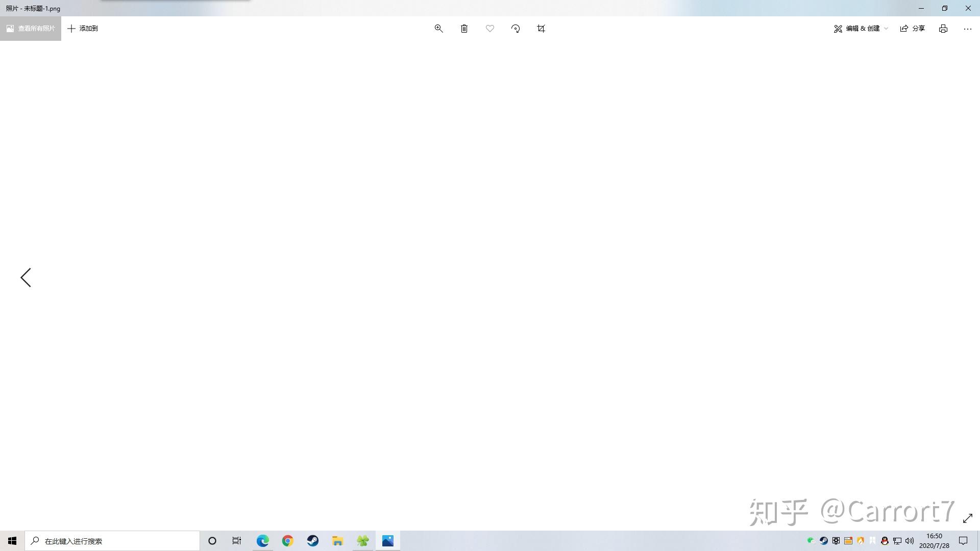This screenshot has height=551, width=980.
Task: Go to previous photo with left arrow
Action: click(26, 278)
